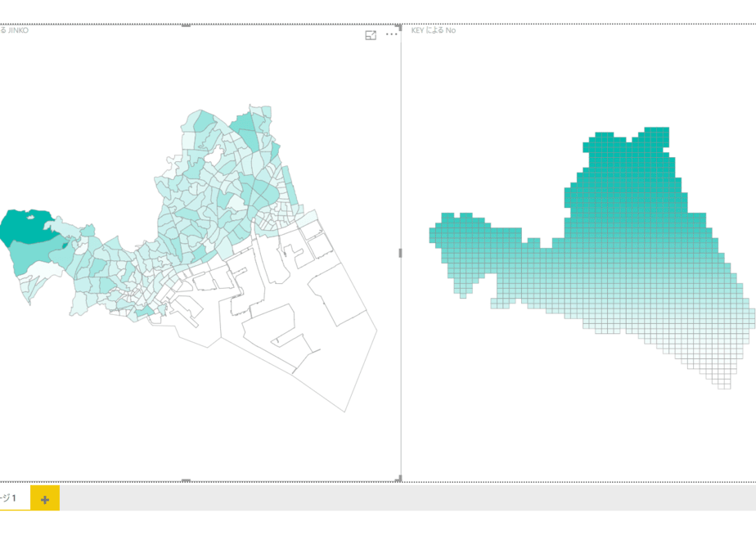The height and width of the screenshot is (540, 756).
Task: Open focus mode for the JINKO map visual
Action: click(x=371, y=35)
